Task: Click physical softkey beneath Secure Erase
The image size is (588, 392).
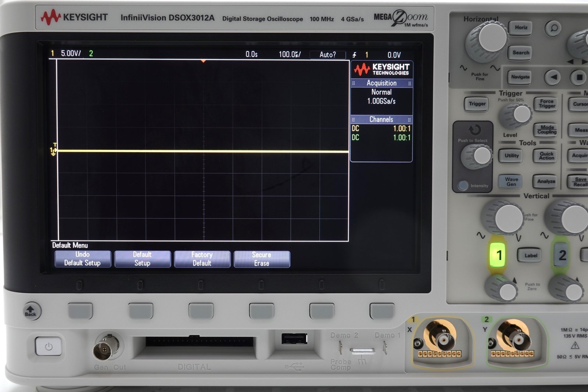Action: 262,311
